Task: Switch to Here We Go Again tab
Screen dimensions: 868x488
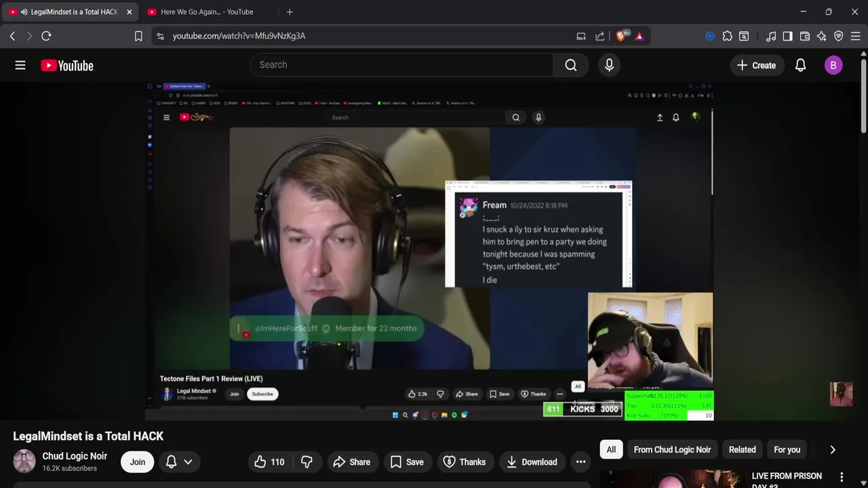Action: pos(207,12)
